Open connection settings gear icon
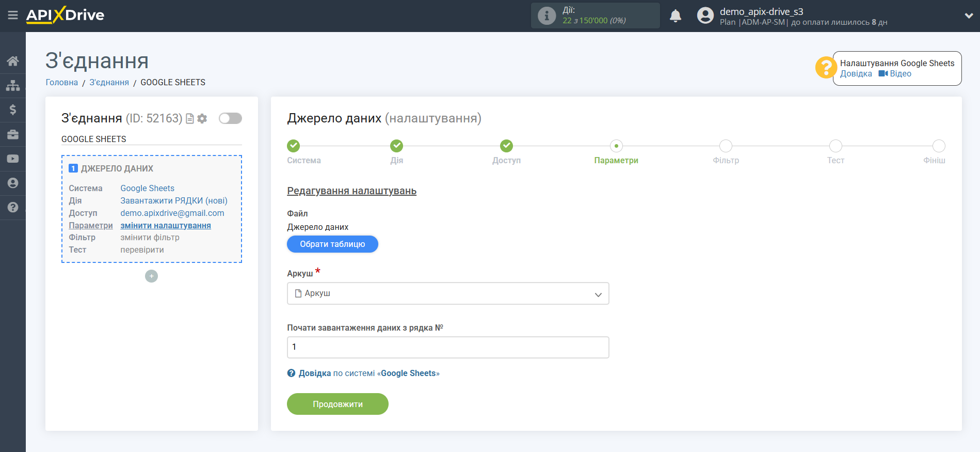Viewport: 980px width, 452px height. tap(202, 119)
